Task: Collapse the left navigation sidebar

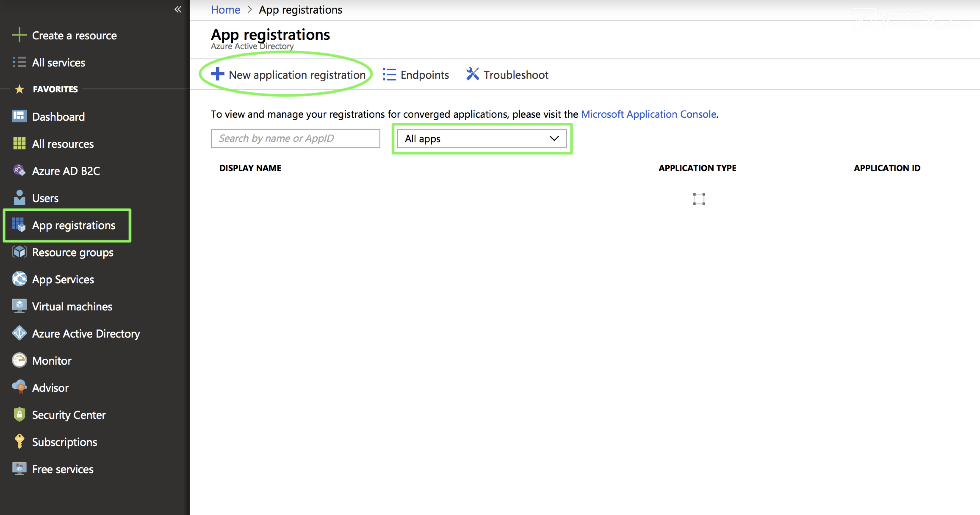Action: (178, 10)
